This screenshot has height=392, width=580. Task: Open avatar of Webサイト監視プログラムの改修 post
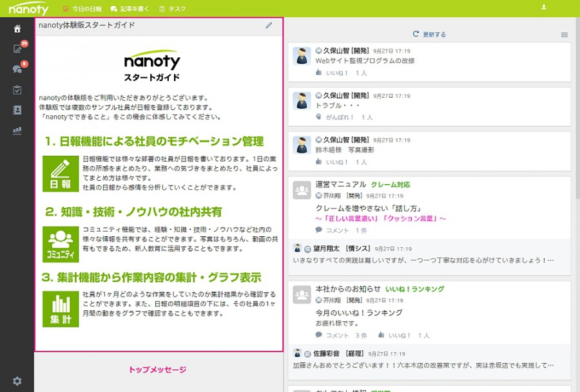302,56
